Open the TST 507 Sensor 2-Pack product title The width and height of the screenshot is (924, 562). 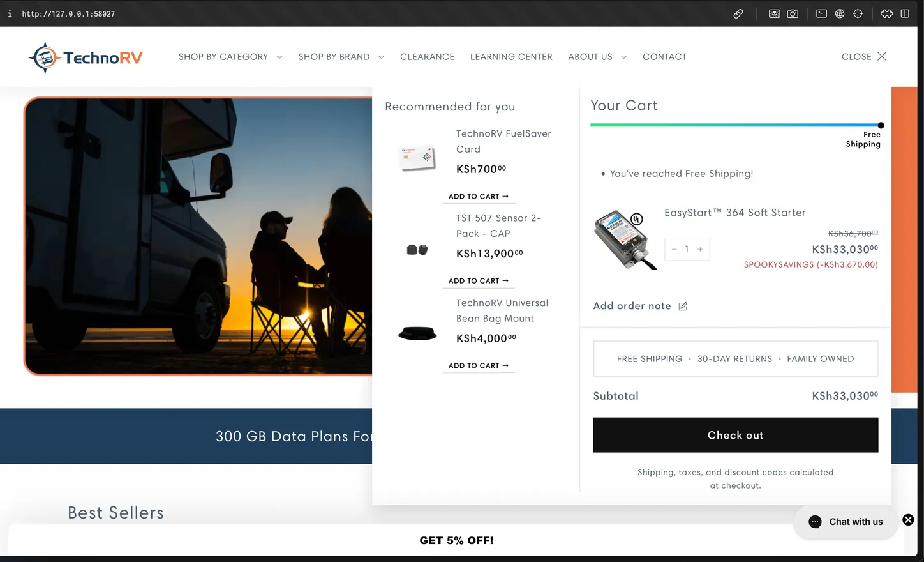click(499, 226)
